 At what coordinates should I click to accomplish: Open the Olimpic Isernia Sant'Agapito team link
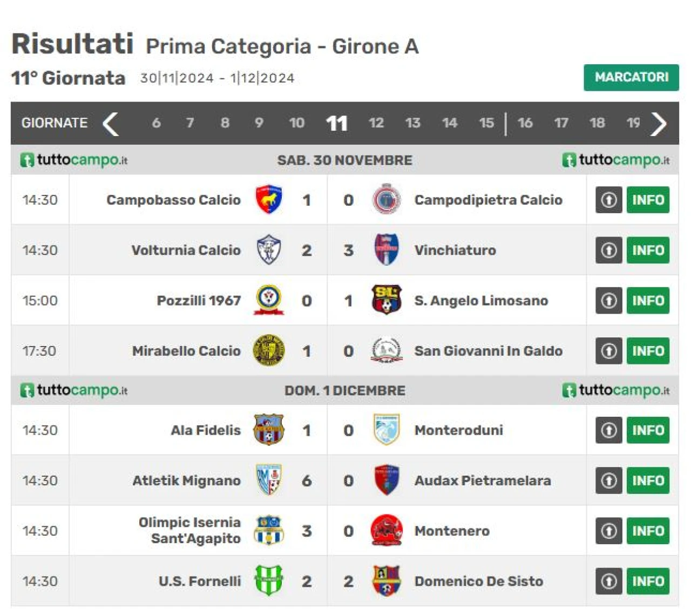coord(189,530)
